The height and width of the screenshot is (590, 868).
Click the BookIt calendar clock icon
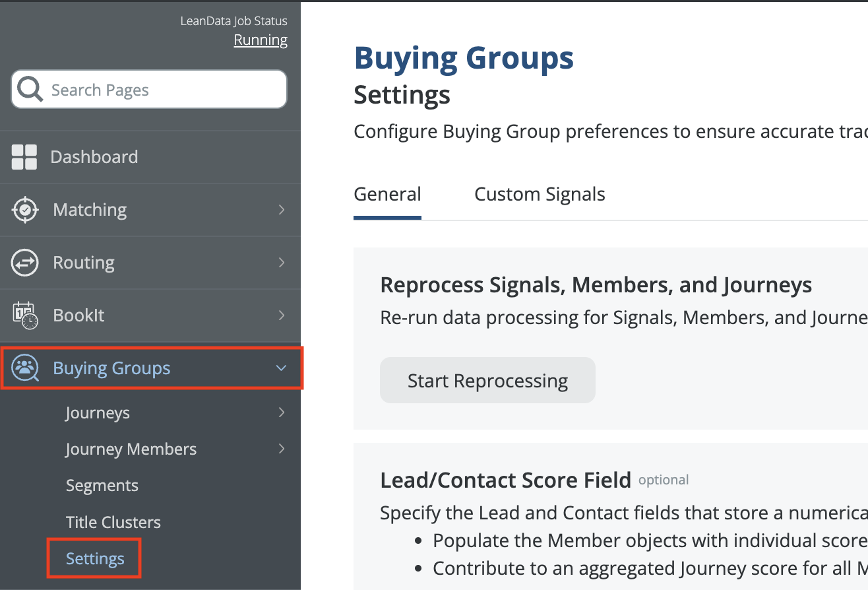pyautogui.click(x=25, y=315)
